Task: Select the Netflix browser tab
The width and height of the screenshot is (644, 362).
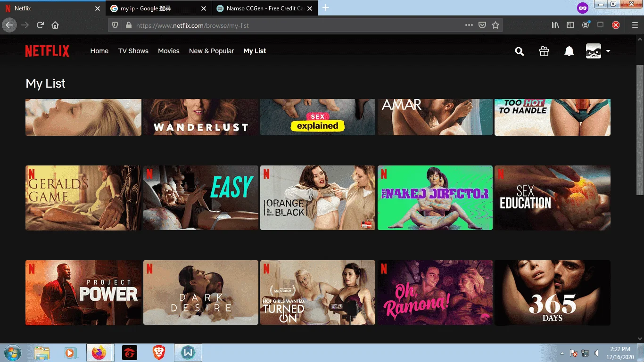Action: [x=53, y=8]
